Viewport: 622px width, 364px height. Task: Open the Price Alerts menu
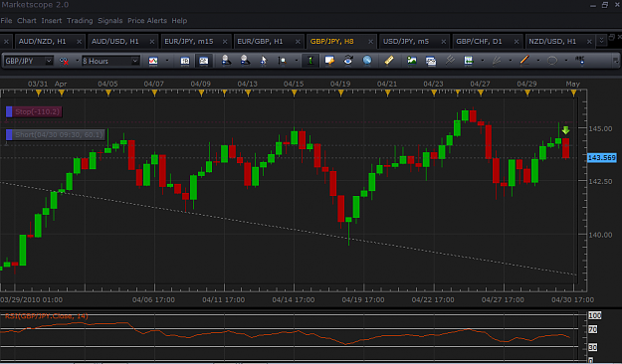pyautogui.click(x=147, y=21)
